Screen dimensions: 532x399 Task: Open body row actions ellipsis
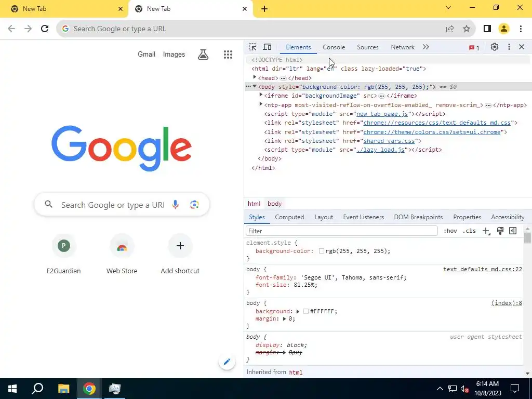pos(248,87)
